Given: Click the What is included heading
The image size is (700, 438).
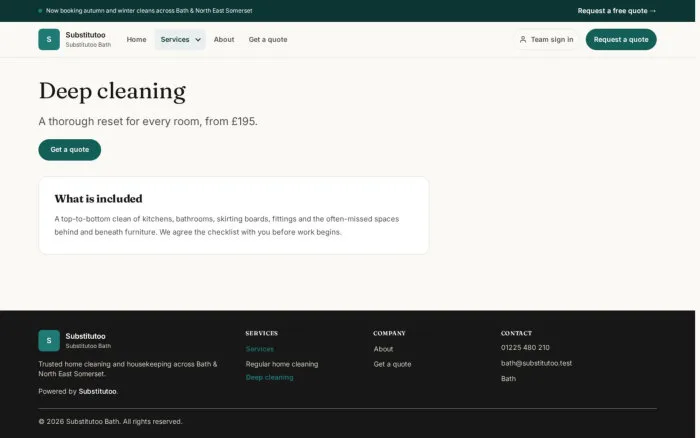Looking at the screenshot, I should (x=98, y=199).
